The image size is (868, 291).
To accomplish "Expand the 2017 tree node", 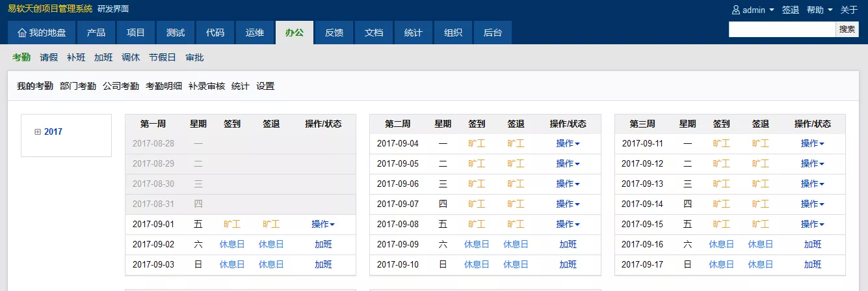I will coord(38,132).
